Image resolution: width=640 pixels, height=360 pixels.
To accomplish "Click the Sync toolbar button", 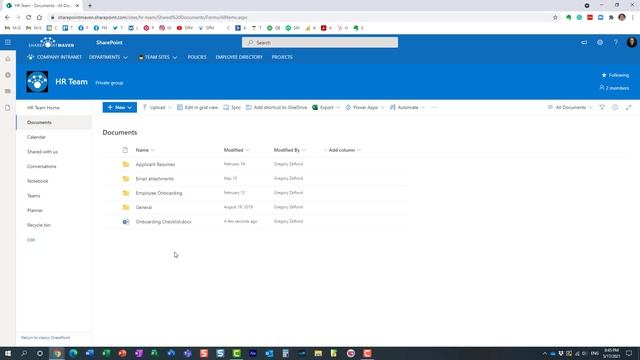I will pos(232,107).
